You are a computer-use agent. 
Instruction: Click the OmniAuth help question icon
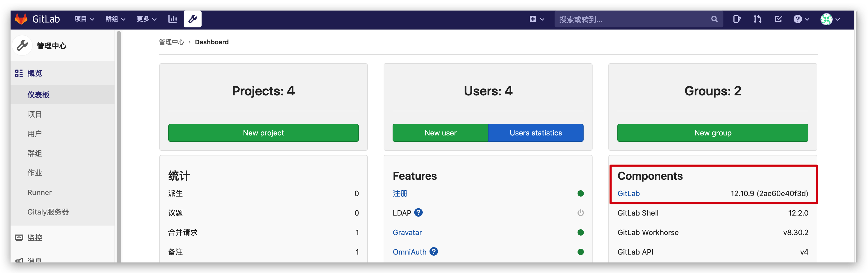[x=434, y=252]
